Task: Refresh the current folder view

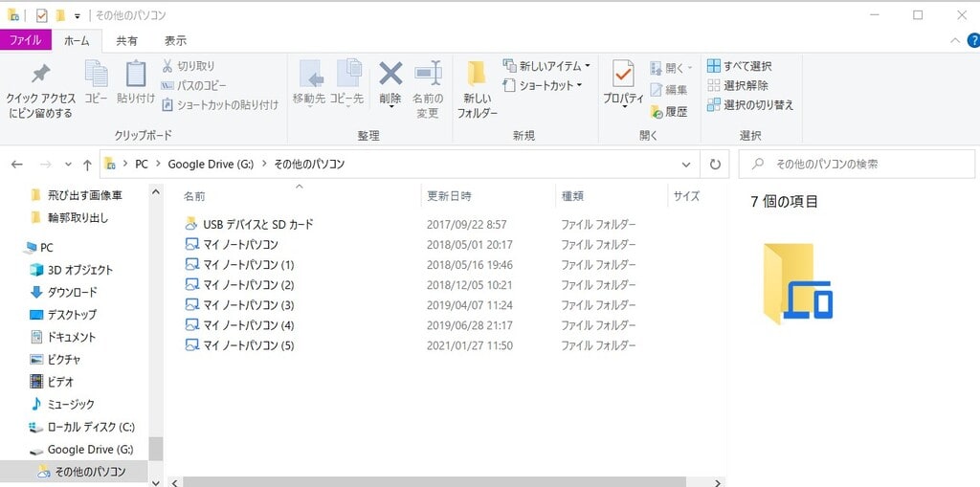Action: click(x=715, y=165)
